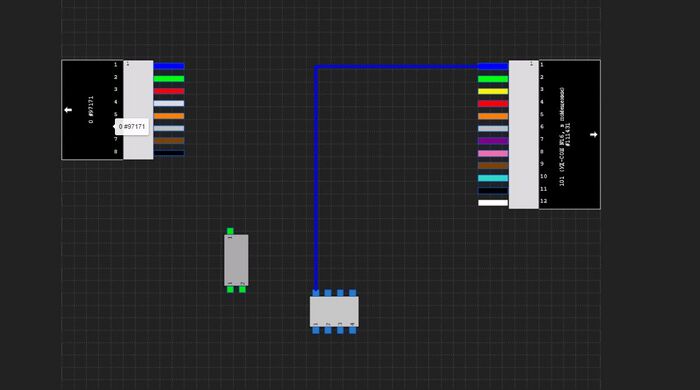
Task: Click the light gray tube of right cable #111431
Action: coord(524,134)
